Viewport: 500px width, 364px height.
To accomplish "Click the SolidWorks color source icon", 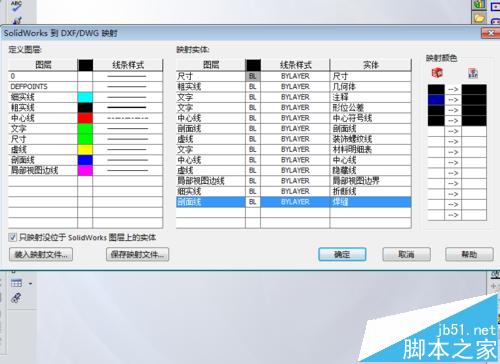I will pos(437,73).
